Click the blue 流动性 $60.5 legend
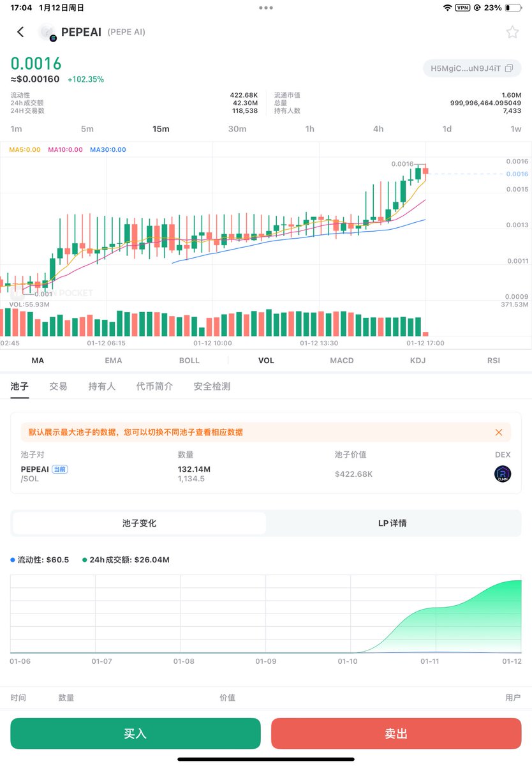The width and height of the screenshot is (532, 766). point(40,560)
